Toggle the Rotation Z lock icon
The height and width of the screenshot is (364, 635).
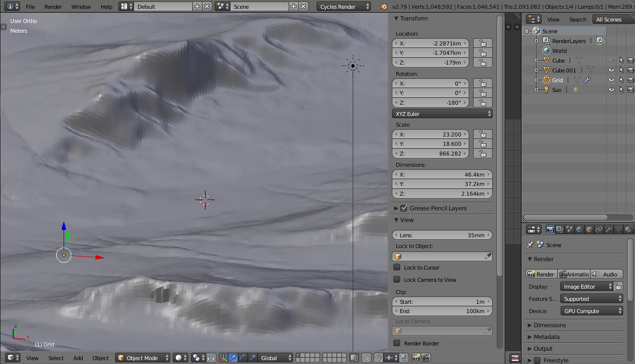[x=483, y=103]
